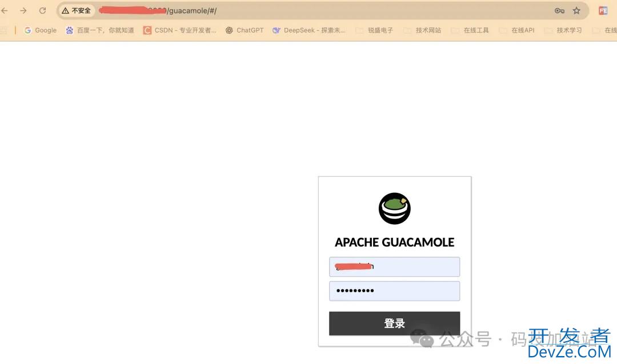The height and width of the screenshot is (364, 617).
Task: Open the 技术学习 bookmark folder
Action: point(564,30)
